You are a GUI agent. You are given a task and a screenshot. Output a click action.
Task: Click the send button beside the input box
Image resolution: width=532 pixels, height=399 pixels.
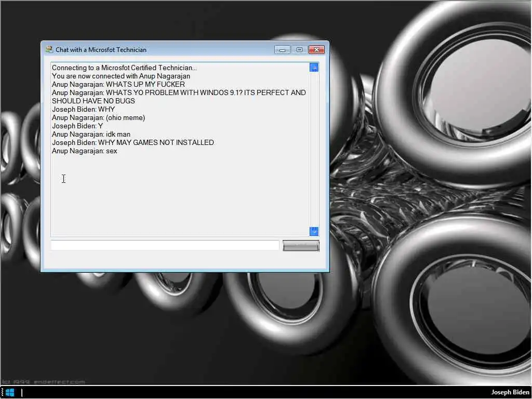click(301, 246)
